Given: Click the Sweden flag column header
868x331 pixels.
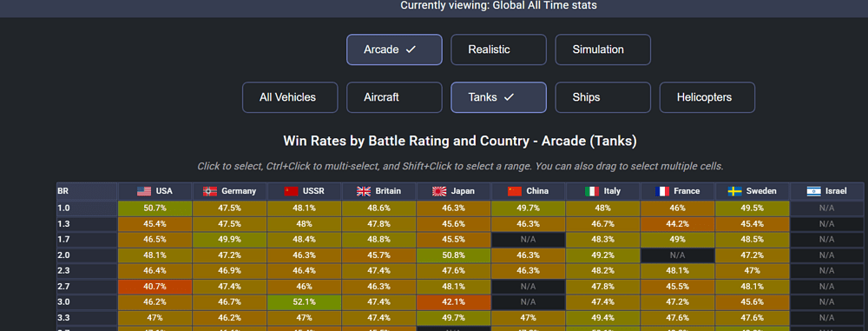Looking at the screenshot, I should click(752, 191).
